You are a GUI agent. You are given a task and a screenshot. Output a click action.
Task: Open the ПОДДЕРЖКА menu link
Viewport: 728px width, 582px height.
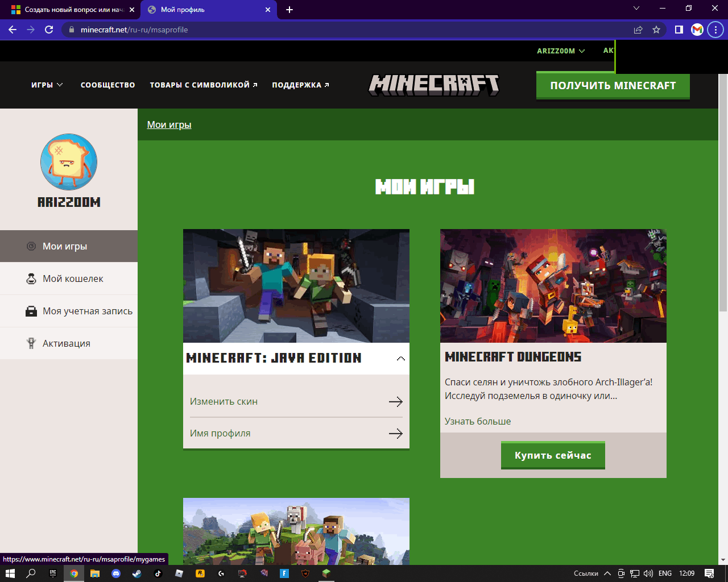pyautogui.click(x=300, y=85)
